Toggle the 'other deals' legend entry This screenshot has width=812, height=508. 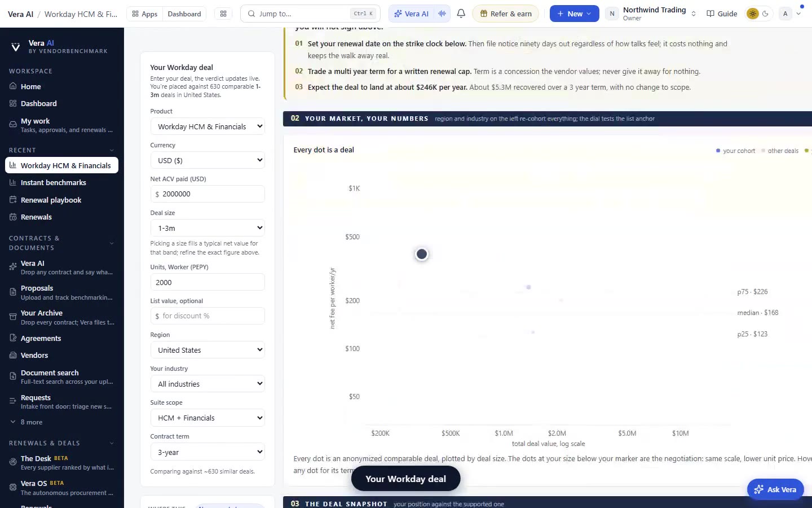780,151
